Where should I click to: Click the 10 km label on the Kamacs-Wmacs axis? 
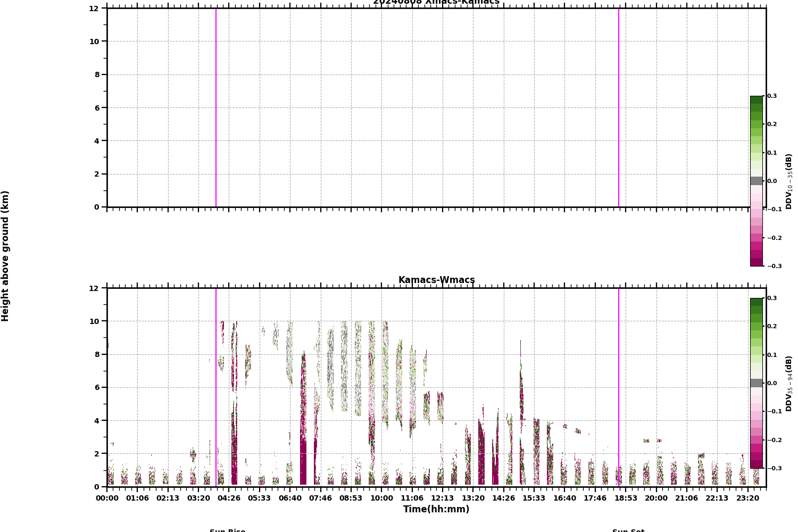tap(94, 321)
